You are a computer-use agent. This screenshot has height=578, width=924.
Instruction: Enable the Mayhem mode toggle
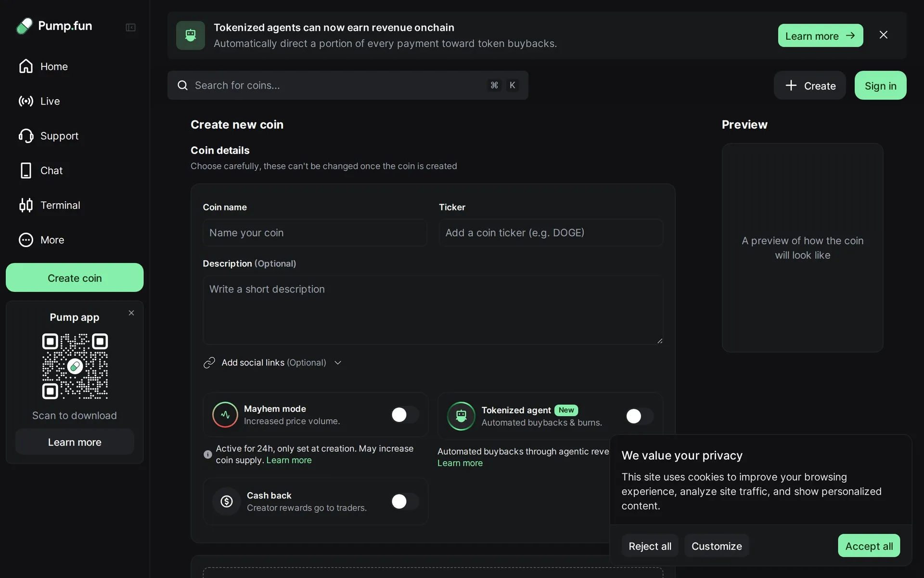[x=405, y=415]
